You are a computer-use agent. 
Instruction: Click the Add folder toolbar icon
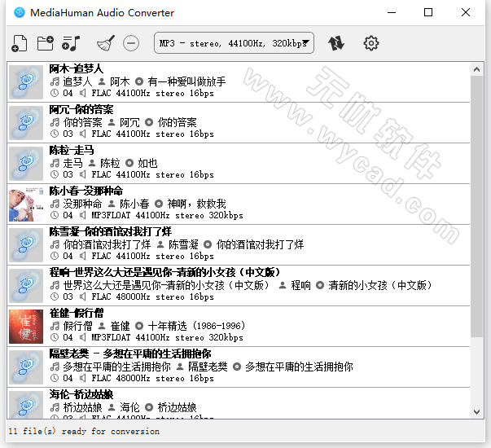(x=45, y=43)
